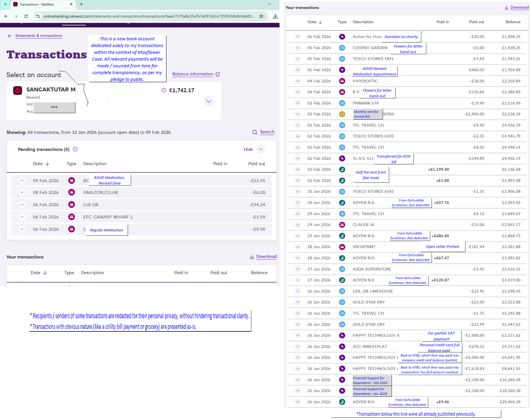The image size is (530, 420).
Task: Click the type icon for EFC CANARY WHARF L
Action: (x=72, y=217)
